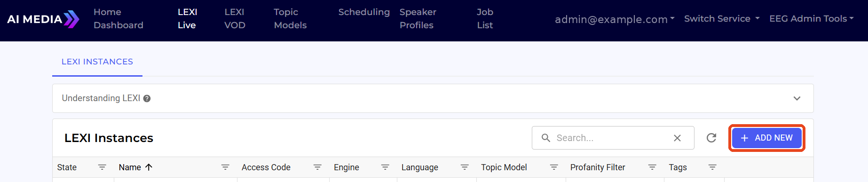Image resolution: width=868 pixels, height=182 pixels.
Task: Sort by the State column header
Action: (x=67, y=167)
